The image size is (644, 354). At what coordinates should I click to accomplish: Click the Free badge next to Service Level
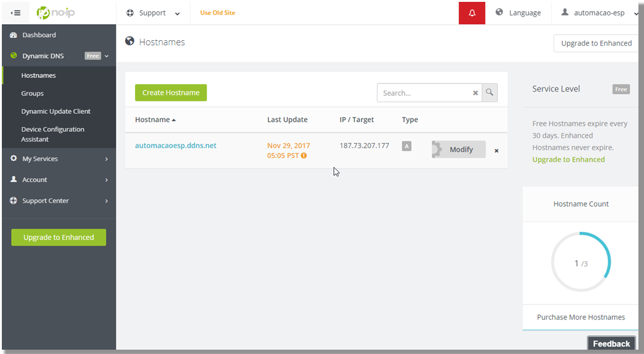[x=621, y=89]
